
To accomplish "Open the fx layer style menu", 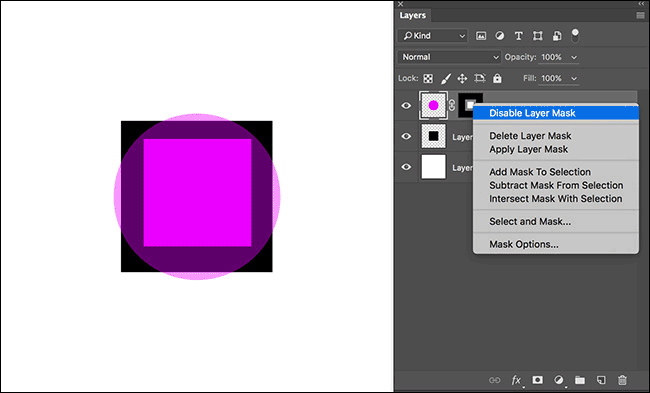I will (x=516, y=380).
